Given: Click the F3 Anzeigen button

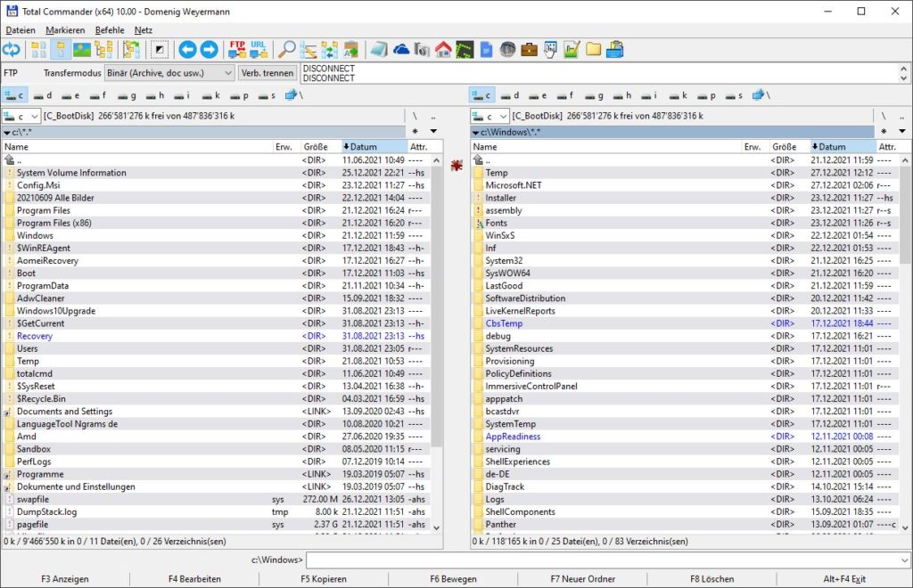Looking at the screenshot, I should (x=64, y=579).
